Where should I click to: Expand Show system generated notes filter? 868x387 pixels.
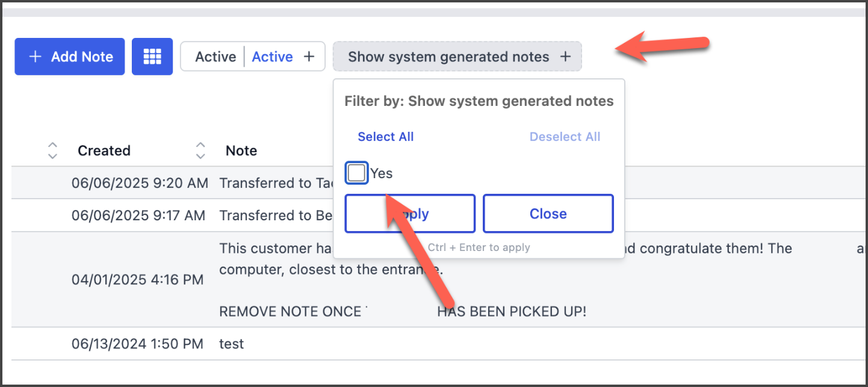(x=448, y=57)
